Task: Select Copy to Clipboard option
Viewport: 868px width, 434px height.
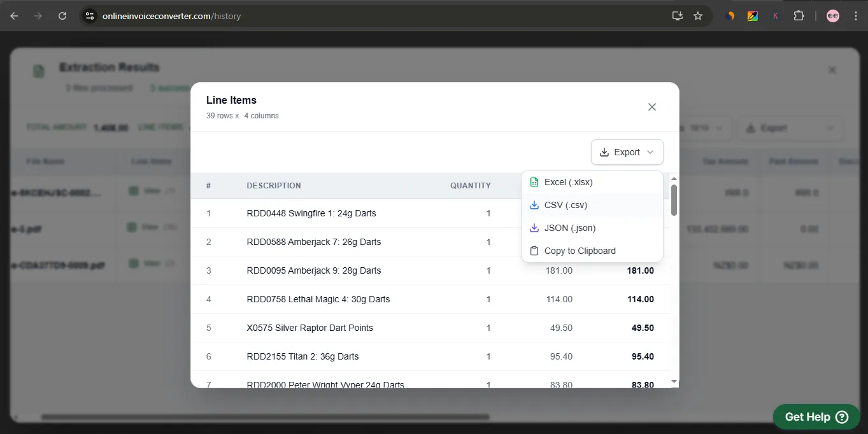Action: pyautogui.click(x=592, y=251)
